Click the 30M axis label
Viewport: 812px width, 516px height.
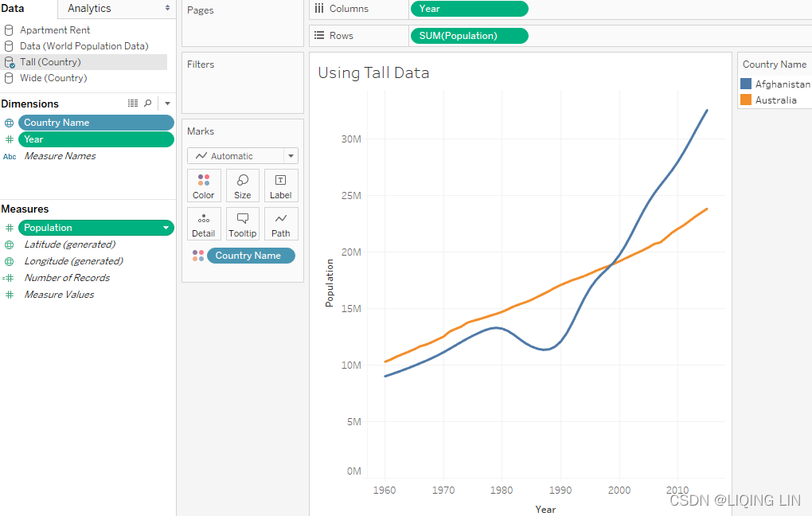(x=351, y=139)
